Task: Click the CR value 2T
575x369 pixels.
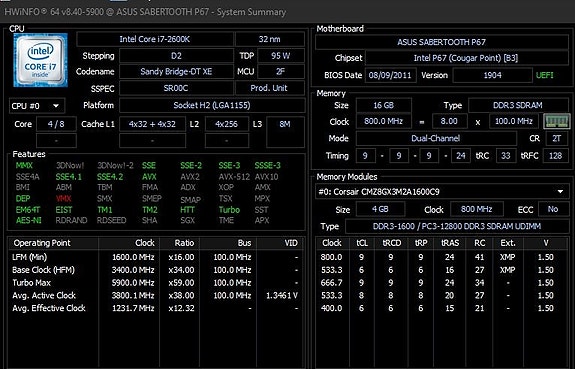Action: coord(557,138)
